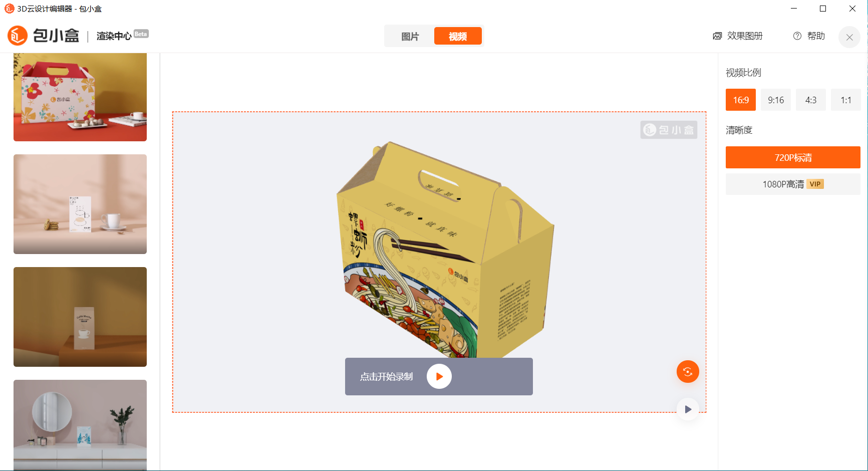This screenshot has height=471, width=868.
Task: Select the red floral gift box scene thumbnail
Action: [x=80, y=97]
